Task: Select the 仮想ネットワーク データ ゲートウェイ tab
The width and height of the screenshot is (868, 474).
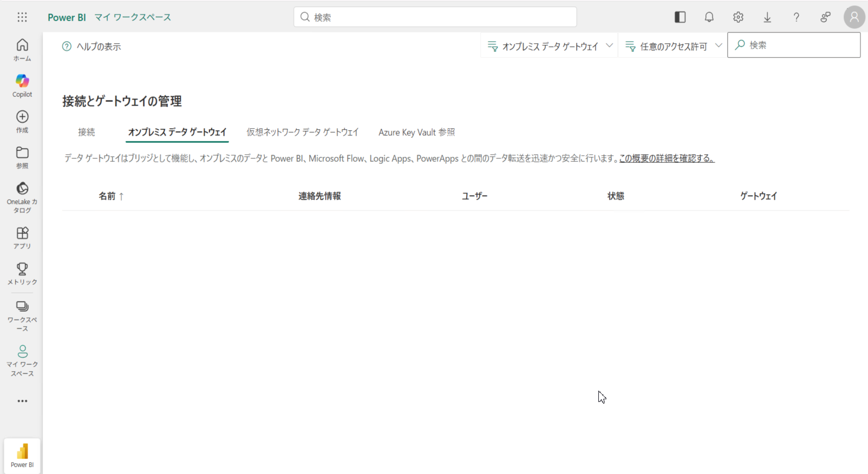Action: pyautogui.click(x=302, y=132)
